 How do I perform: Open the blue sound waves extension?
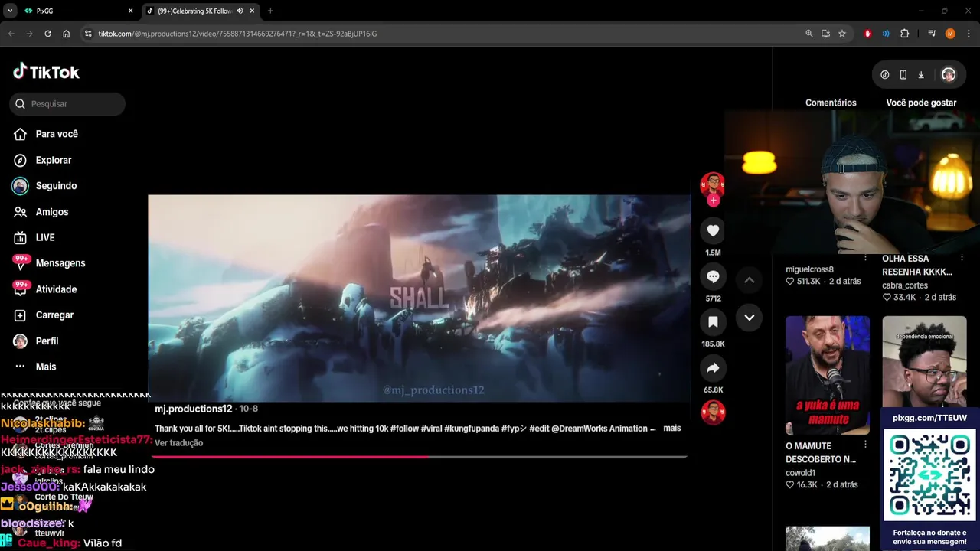(x=886, y=34)
